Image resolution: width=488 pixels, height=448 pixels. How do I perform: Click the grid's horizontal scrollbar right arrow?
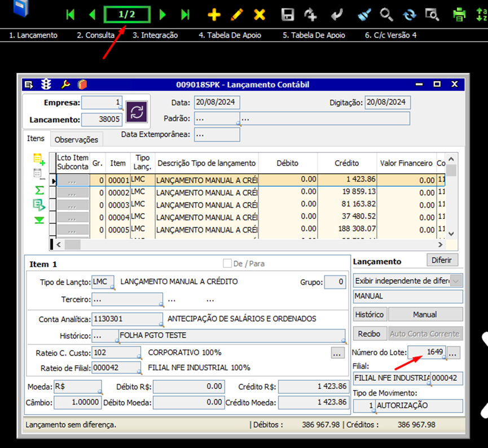pyautogui.click(x=440, y=245)
